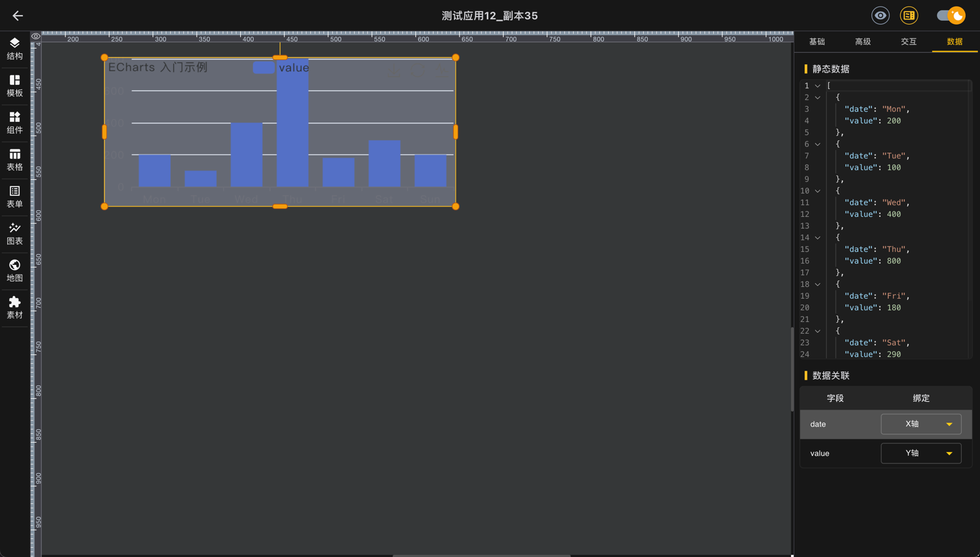Click the canvas horizontal scrollbar
980x557 pixels.
(x=482, y=556)
